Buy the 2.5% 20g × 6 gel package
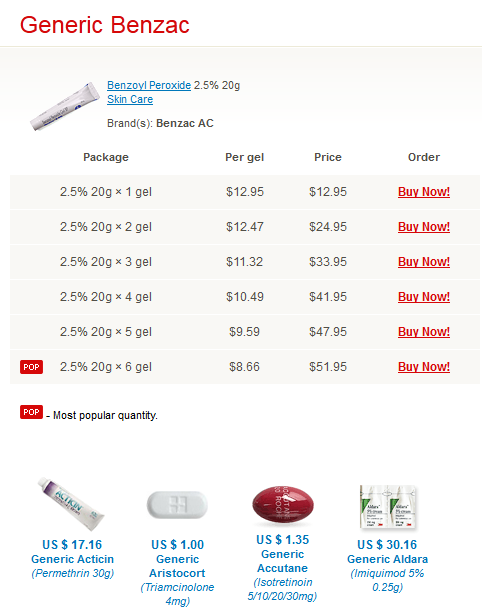The width and height of the screenshot is (482, 616). pyautogui.click(x=424, y=367)
